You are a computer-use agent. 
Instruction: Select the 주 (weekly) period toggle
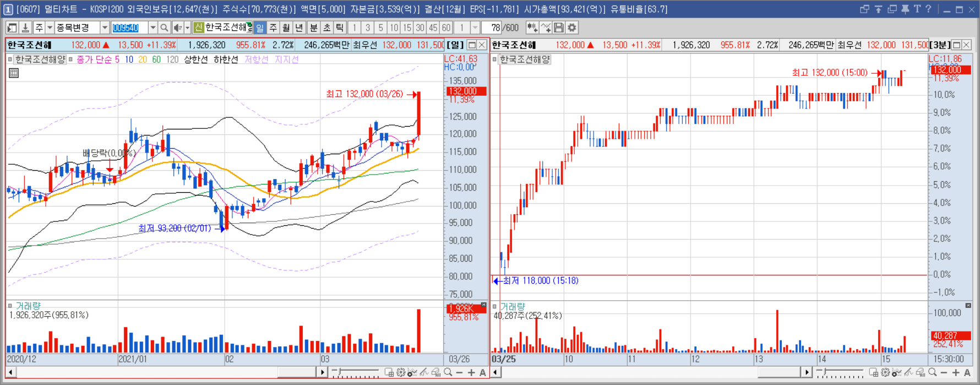[x=273, y=28]
